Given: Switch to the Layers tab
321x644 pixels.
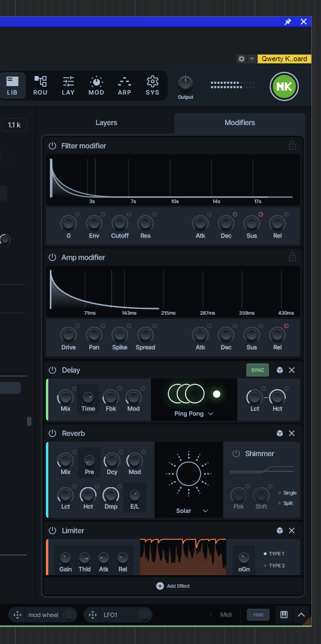Looking at the screenshot, I should tap(106, 123).
